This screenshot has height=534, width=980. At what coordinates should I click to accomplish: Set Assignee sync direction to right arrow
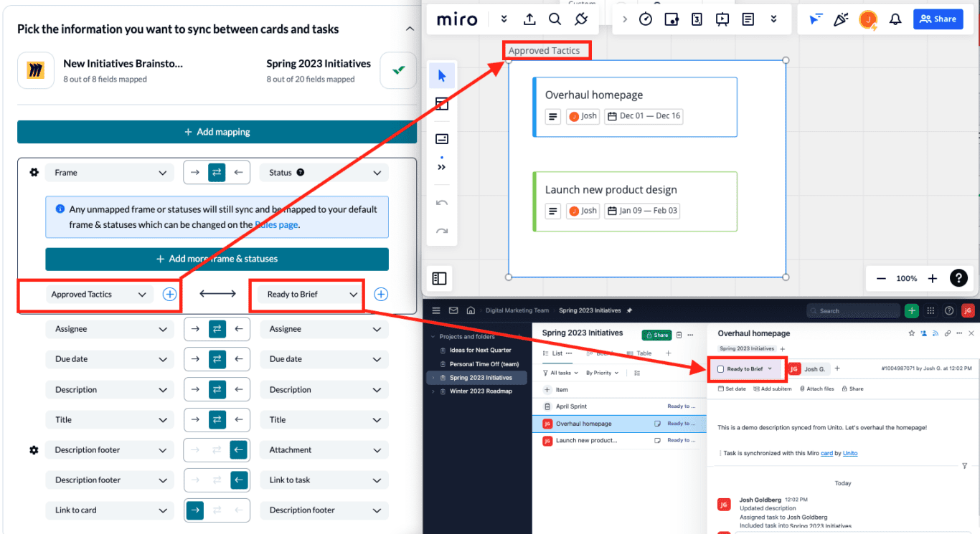tap(195, 329)
